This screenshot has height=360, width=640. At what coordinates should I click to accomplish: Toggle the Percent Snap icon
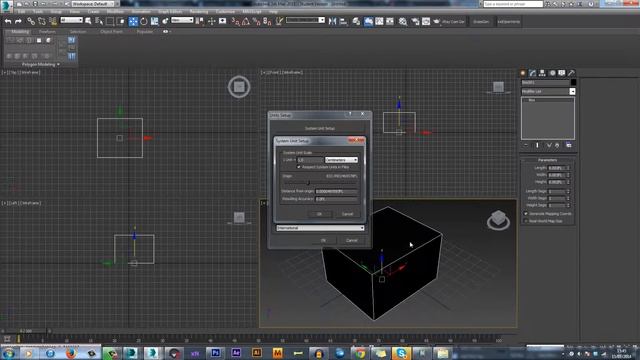pyautogui.click(x=256, y=21)
